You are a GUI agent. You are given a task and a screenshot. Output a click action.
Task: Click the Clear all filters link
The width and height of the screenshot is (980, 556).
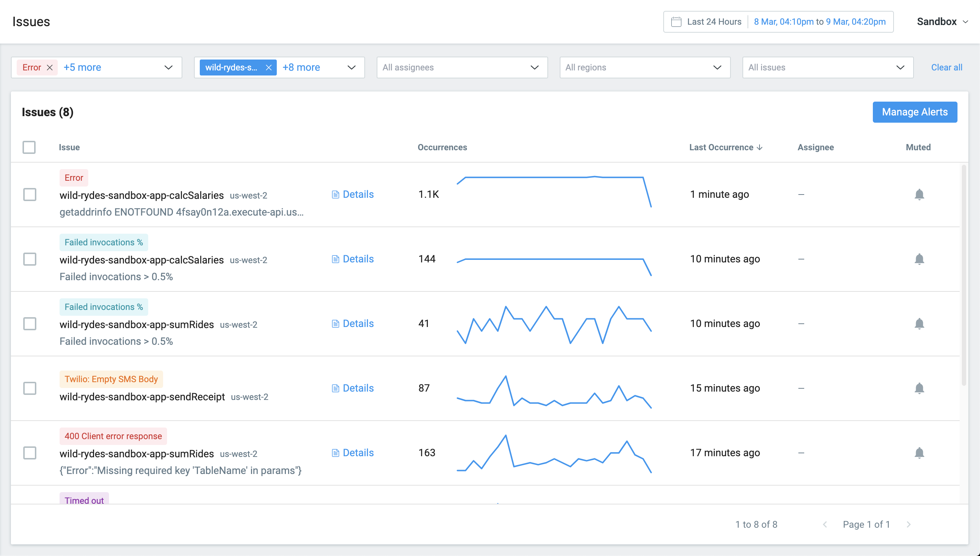pyautogui.click(x=946, y=68)
